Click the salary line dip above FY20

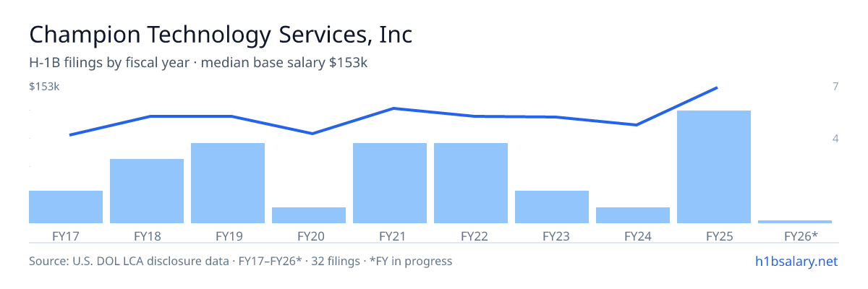click(x=312, y=134)
